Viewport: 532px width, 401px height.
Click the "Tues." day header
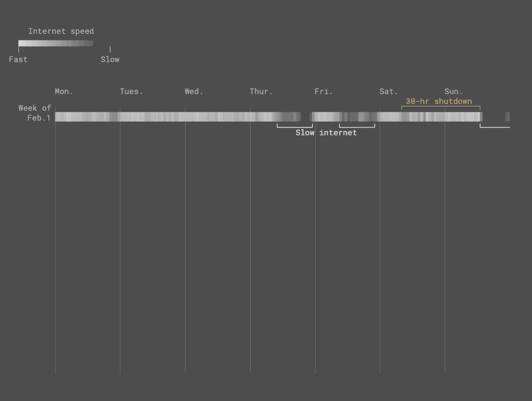131,92
